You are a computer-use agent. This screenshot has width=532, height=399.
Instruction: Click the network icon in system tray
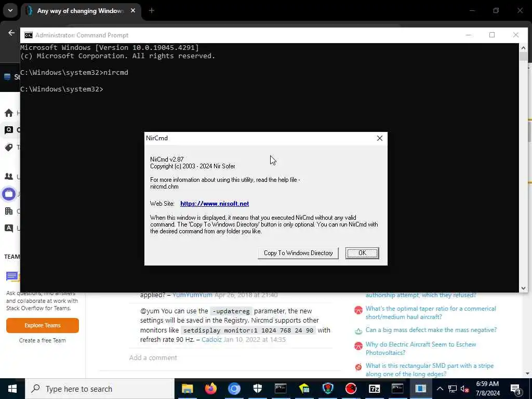(x=453, y=389)
